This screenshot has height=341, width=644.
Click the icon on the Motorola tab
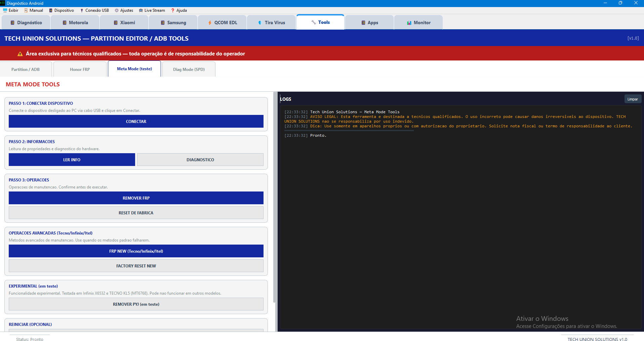coord(65,23)
